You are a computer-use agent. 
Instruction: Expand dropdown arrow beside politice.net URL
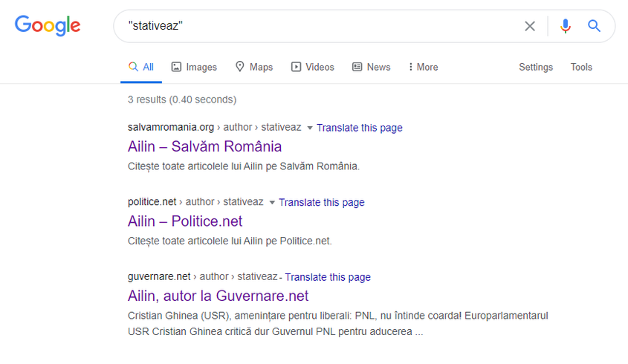point(272,203)
